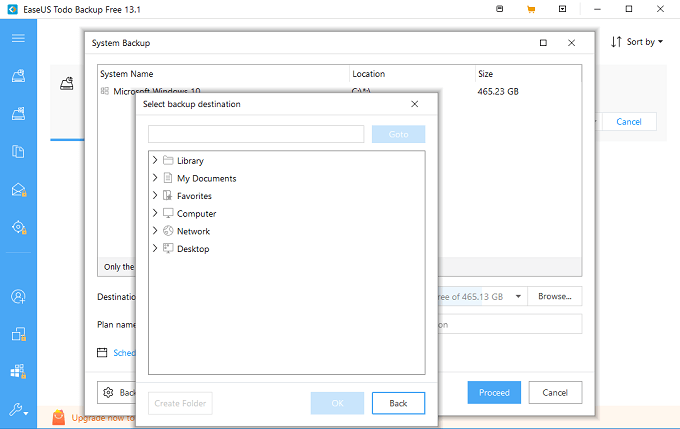Open the Tools wrench menu in sidebar
680x429 pixels.
point(19,409)
